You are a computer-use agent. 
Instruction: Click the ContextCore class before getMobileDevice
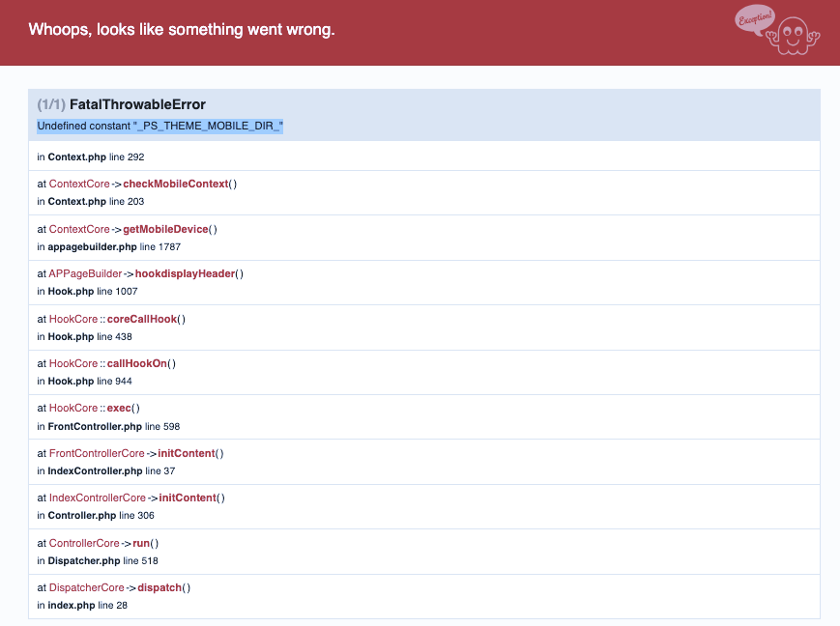79,229
